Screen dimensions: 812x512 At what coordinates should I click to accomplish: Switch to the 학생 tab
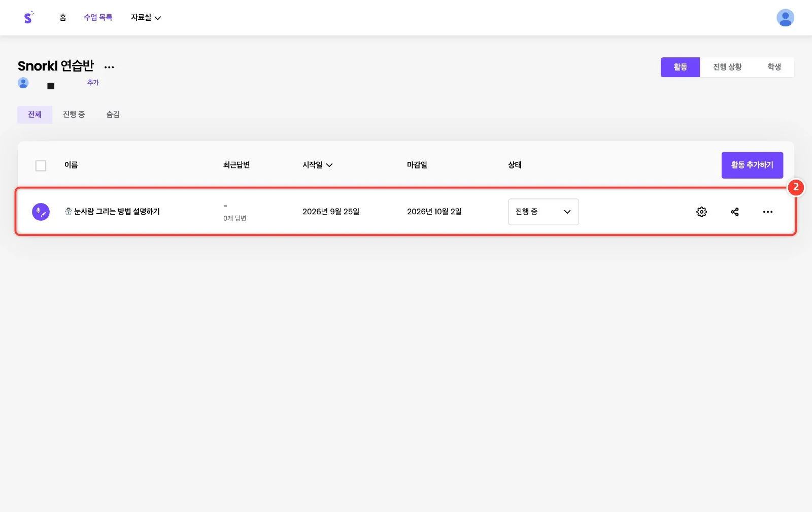pos(774,67)
